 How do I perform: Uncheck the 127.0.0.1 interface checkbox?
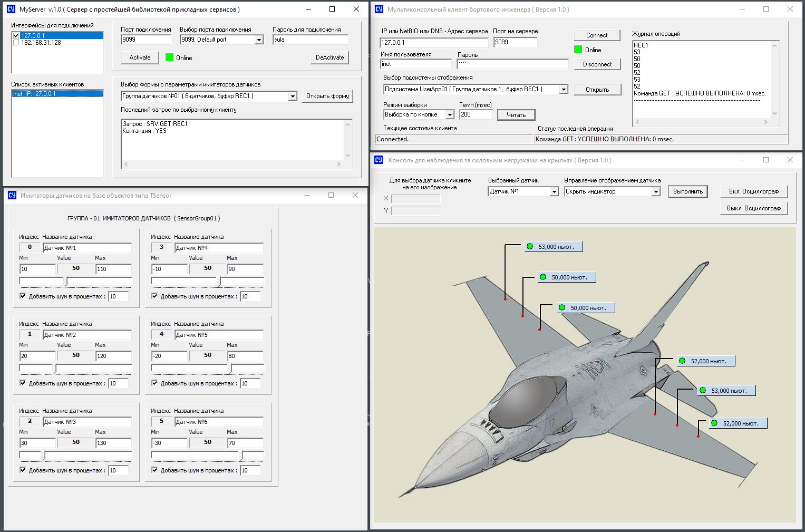click(16, 36)
